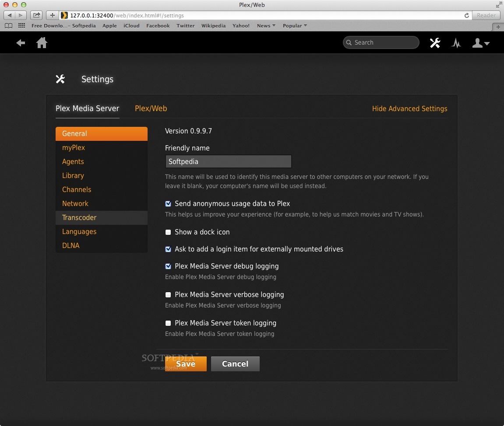Open the Apple bookmark
504x426 pixels.
(109, 26)
